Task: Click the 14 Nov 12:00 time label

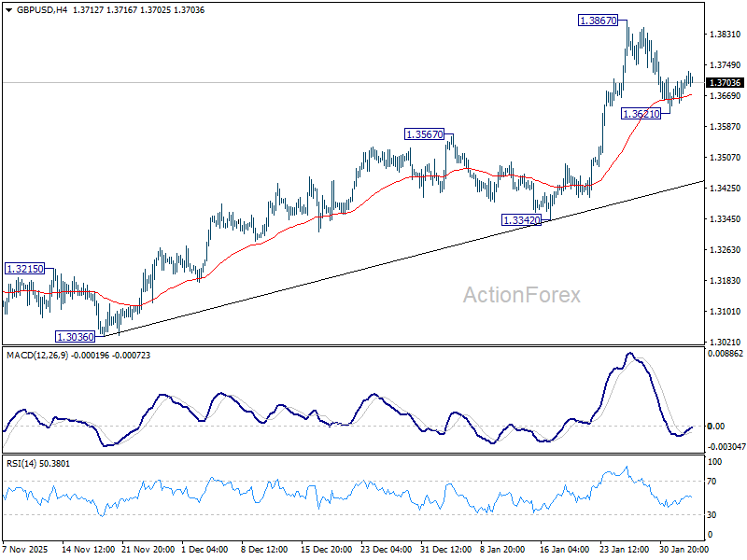Action: (x=88, y=549)
